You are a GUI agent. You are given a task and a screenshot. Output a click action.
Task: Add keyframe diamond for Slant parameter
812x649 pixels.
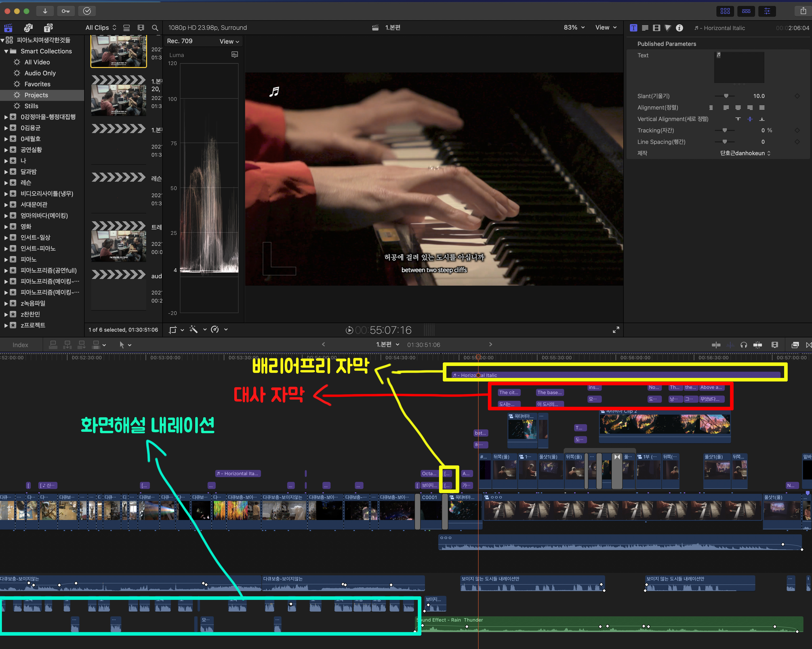pos(797,96)
